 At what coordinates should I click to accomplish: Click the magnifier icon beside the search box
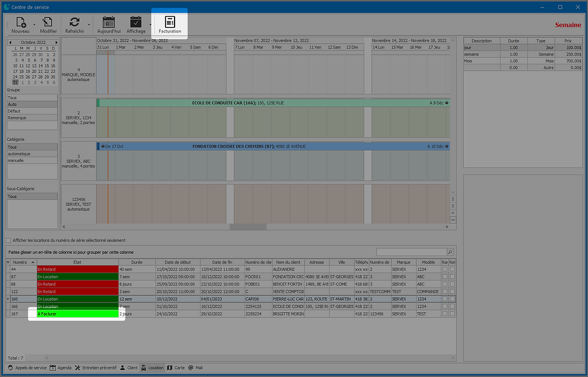pyautogui.click(x=450, y=252)
